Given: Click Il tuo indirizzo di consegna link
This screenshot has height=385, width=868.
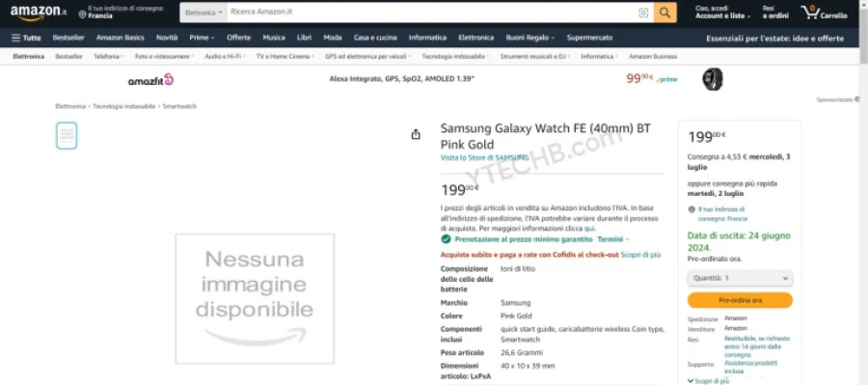Looking at the screenshot, I should [x=721, y=214].
